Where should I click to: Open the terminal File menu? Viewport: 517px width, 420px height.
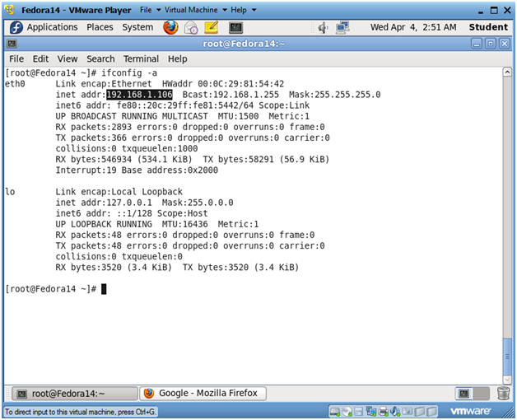(x=16, y=58)
